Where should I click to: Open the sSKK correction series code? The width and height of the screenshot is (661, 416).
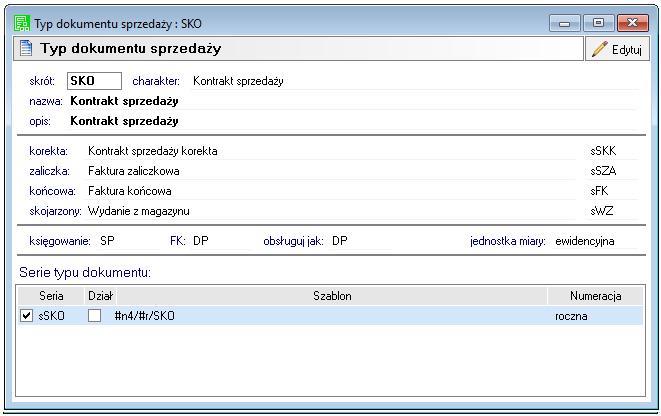603,151
